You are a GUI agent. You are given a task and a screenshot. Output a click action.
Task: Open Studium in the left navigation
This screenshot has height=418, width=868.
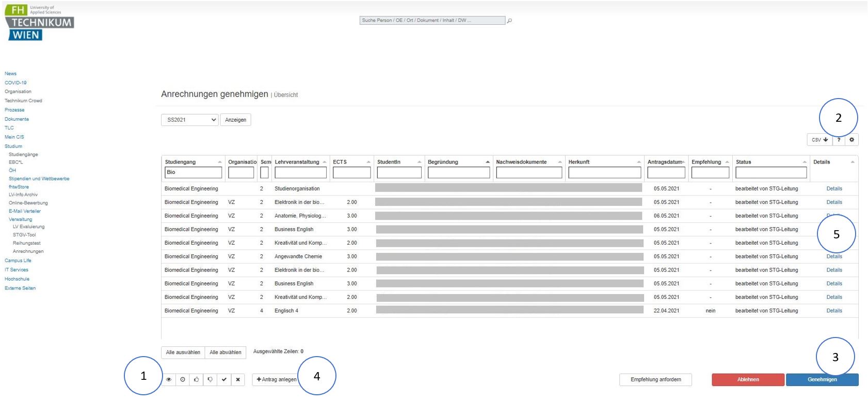(x=13, y=146)
